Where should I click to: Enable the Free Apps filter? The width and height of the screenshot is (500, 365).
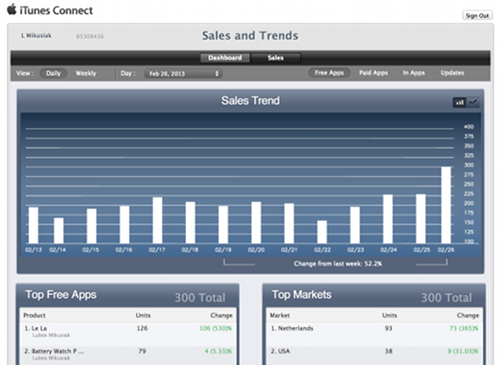329,73
